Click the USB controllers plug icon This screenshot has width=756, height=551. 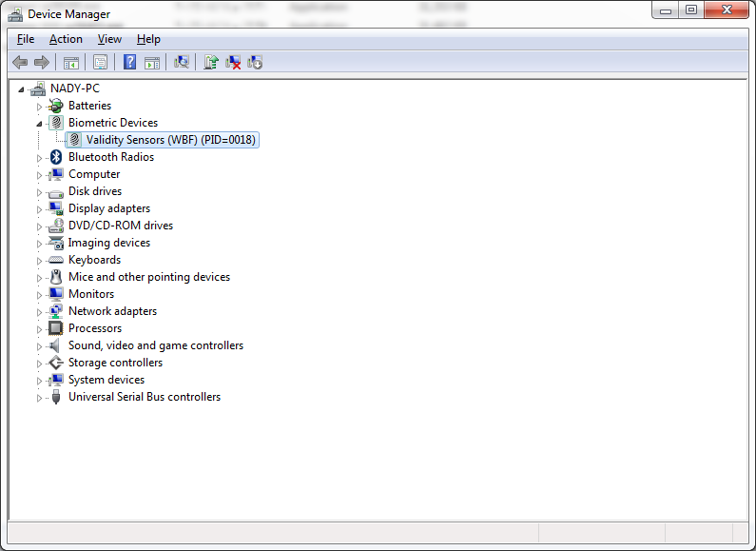pos(56,397)
